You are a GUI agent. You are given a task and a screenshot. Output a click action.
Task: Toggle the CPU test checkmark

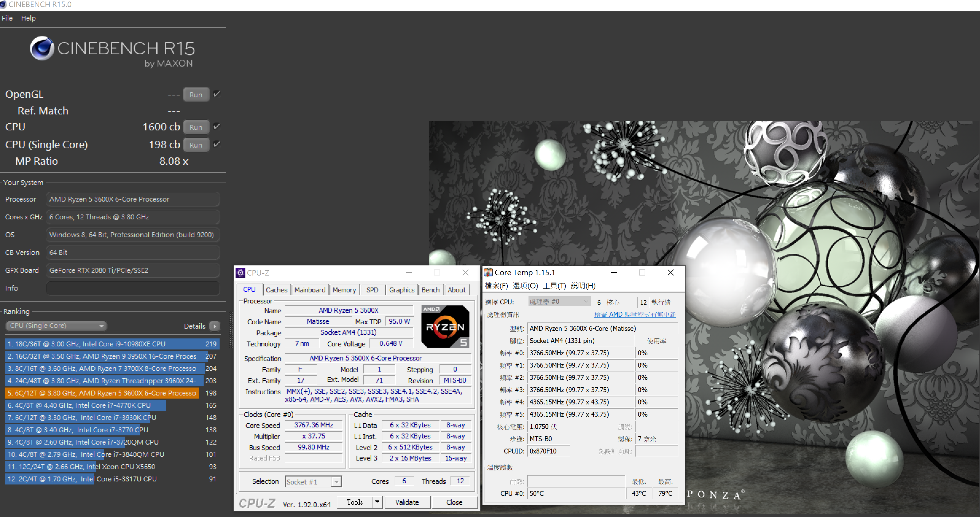[x=217, y=127]
